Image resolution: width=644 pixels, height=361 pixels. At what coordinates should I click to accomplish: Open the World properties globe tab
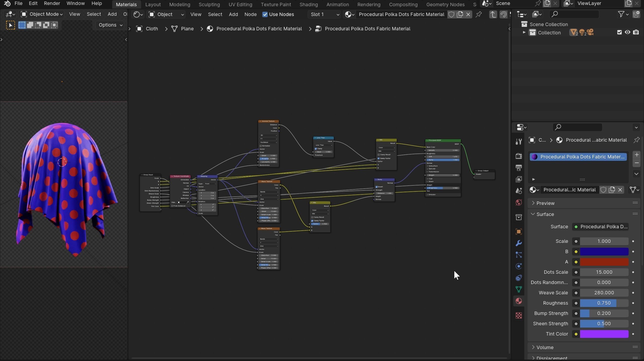(518, 202)
